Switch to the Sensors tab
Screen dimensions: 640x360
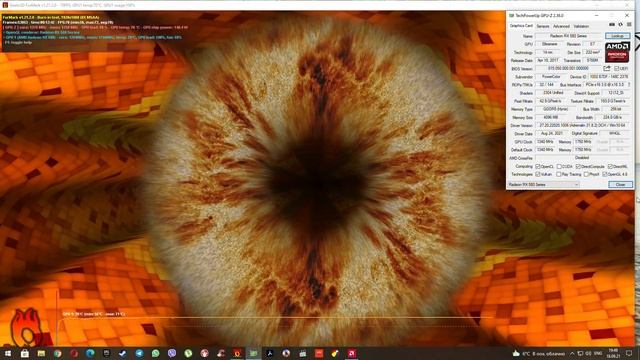pos(542,26)
